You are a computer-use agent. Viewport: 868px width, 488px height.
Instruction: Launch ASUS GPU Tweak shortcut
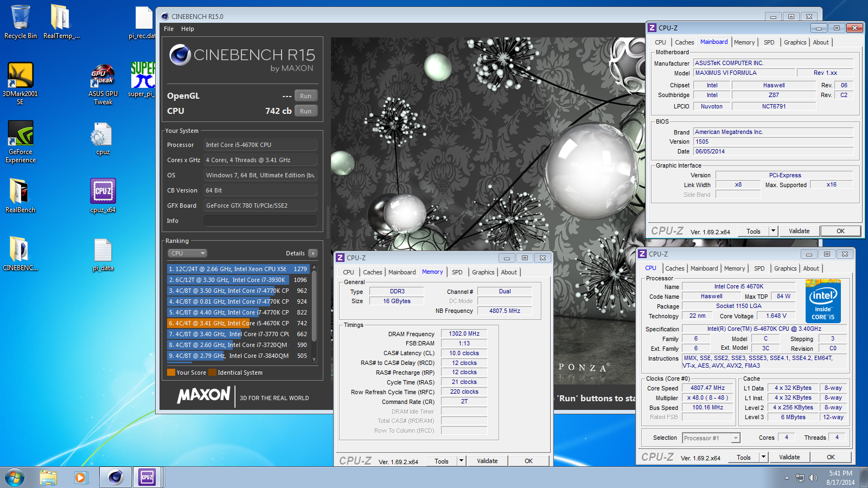point(103,83)
